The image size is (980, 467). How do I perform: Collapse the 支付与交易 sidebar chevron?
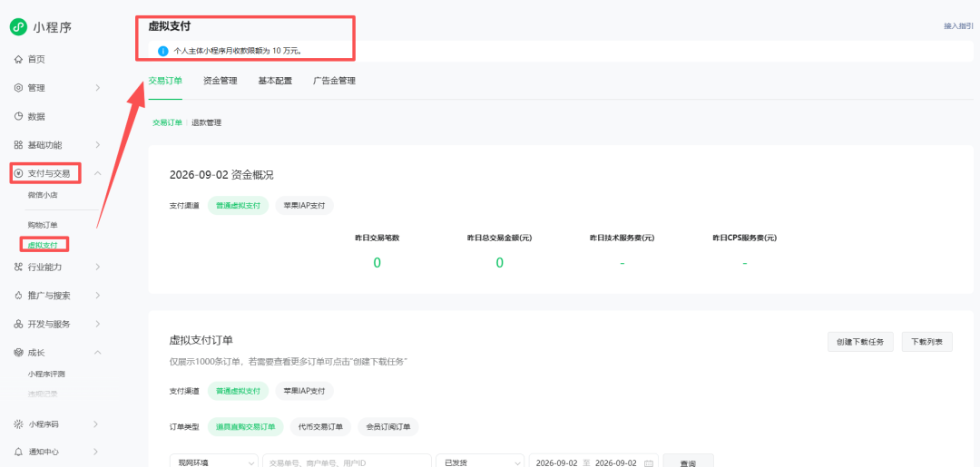pos(97,173)
